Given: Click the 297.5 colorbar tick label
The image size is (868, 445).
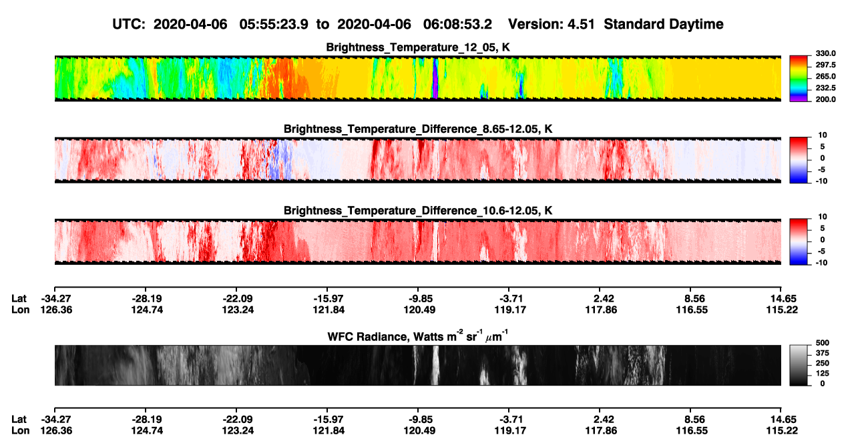Looking at the screenshot, I should (x=825, y=65).
